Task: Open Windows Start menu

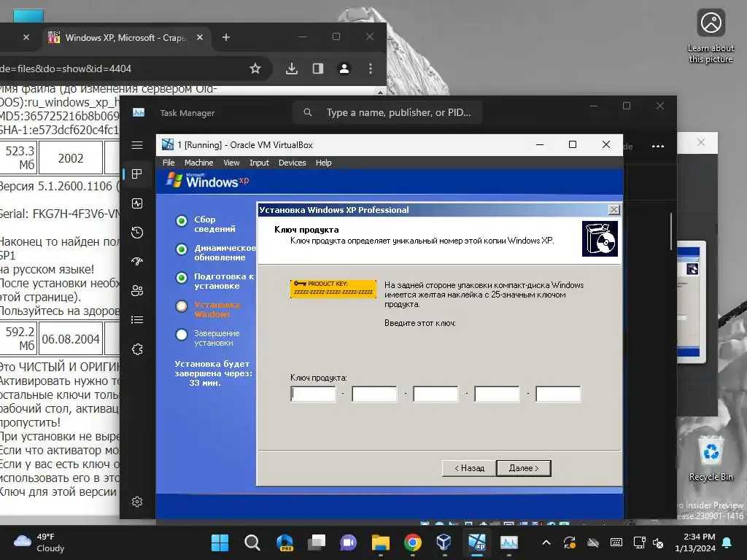Action: tap(220, 542)
